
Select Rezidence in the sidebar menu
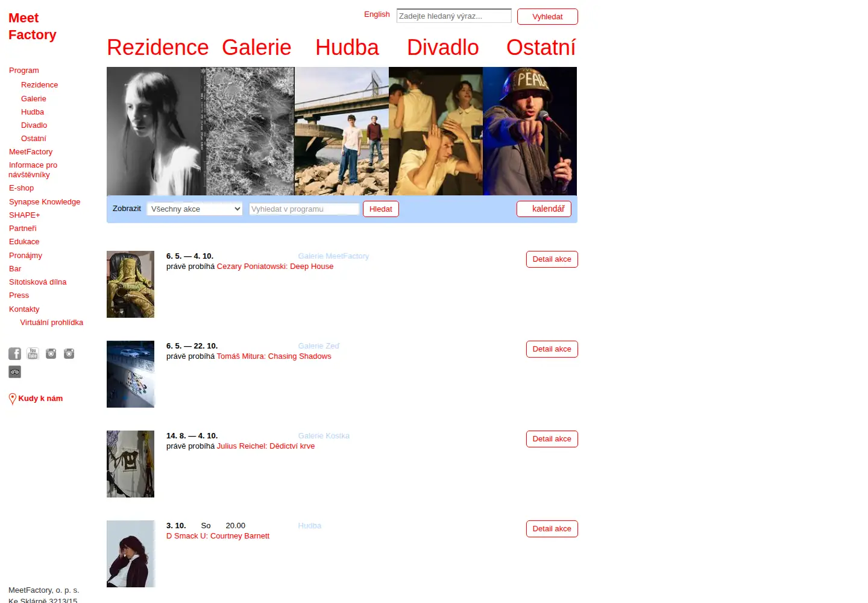pos(40,85)
